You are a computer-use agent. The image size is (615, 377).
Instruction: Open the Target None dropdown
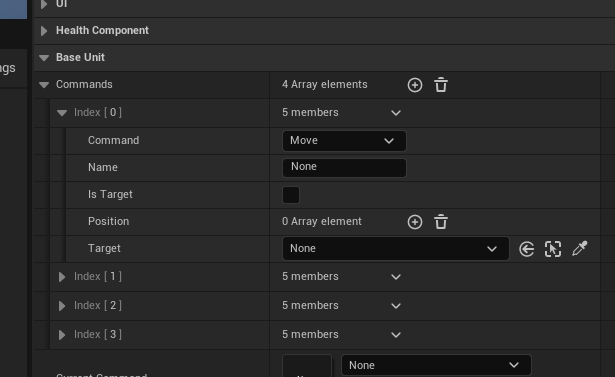(395, 249)
